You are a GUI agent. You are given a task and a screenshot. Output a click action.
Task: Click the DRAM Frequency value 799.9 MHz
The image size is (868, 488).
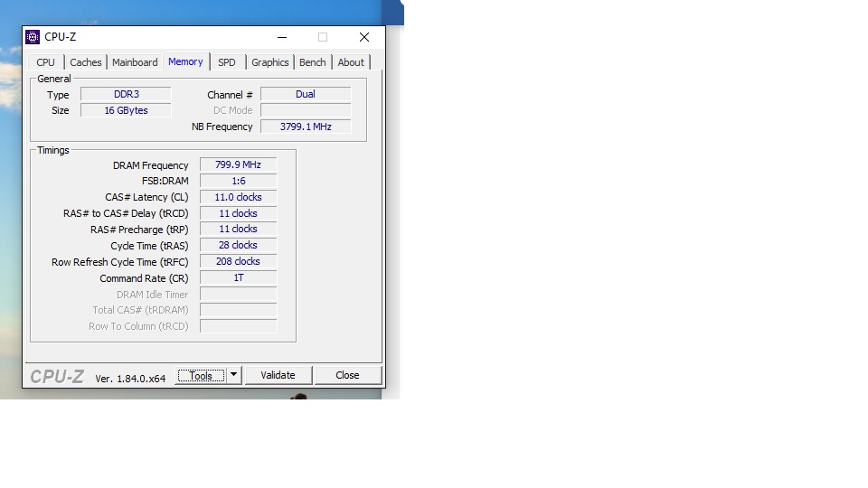pos(238,164)
